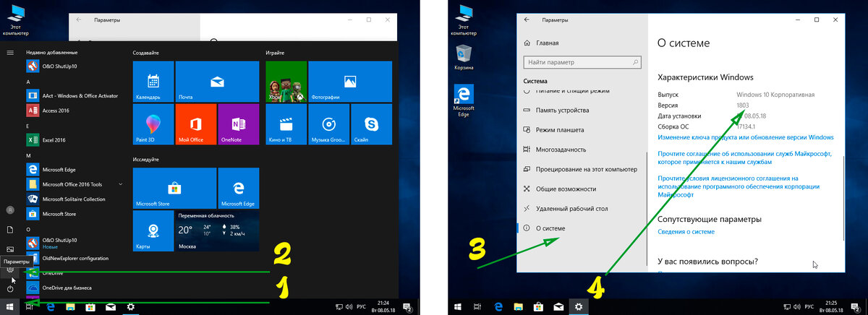
Task: Open the Xbox tile under Играйте
Action: (286, 82)
